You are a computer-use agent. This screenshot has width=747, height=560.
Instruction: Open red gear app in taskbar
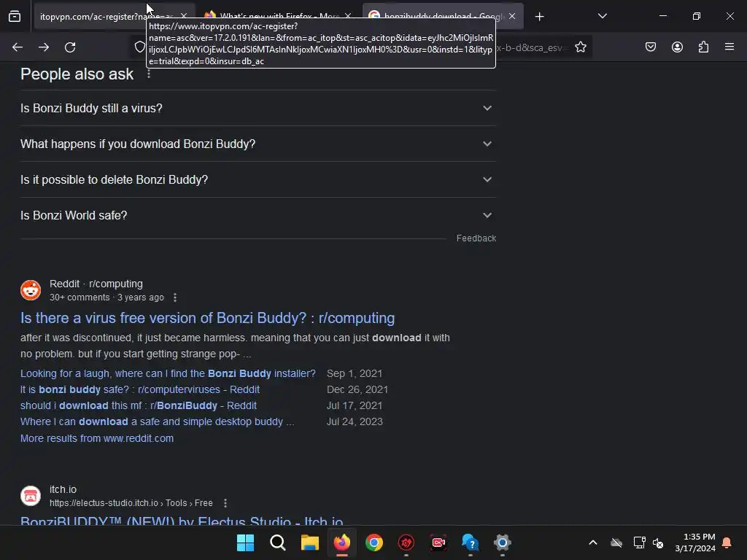coord(406,542)
